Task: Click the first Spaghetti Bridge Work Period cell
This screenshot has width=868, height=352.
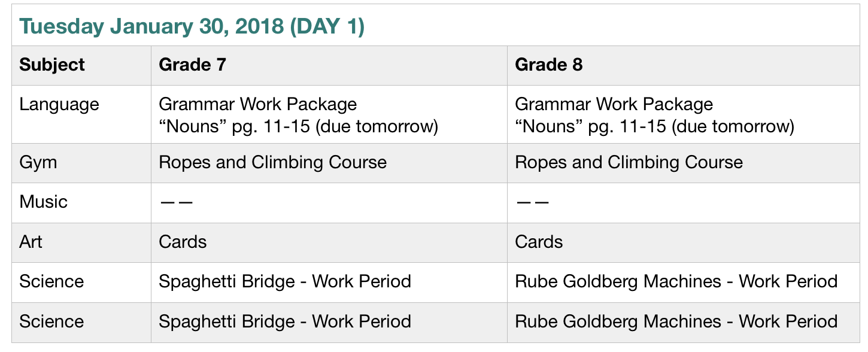Action: (x=284, y=281)
